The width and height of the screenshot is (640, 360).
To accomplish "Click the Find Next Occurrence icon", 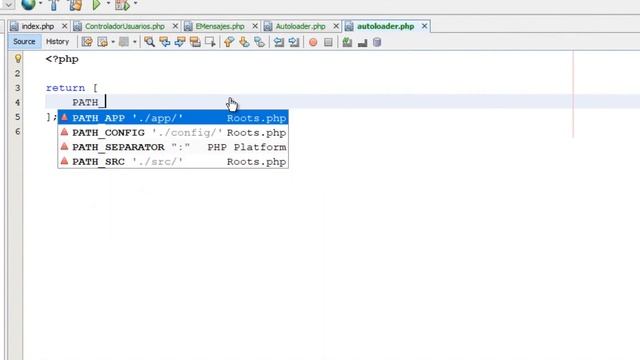I will coord(180,42).
